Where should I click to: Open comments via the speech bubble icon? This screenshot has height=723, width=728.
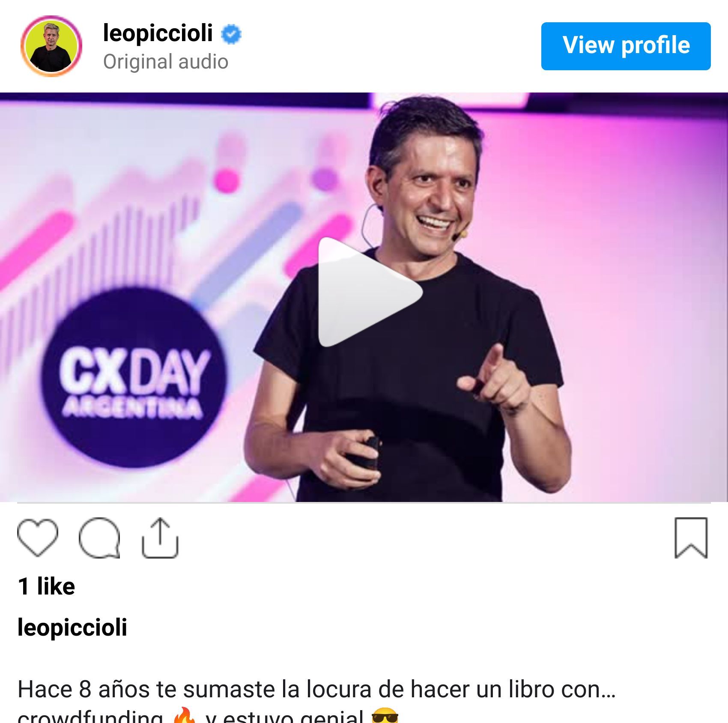[x=99, y=538]
